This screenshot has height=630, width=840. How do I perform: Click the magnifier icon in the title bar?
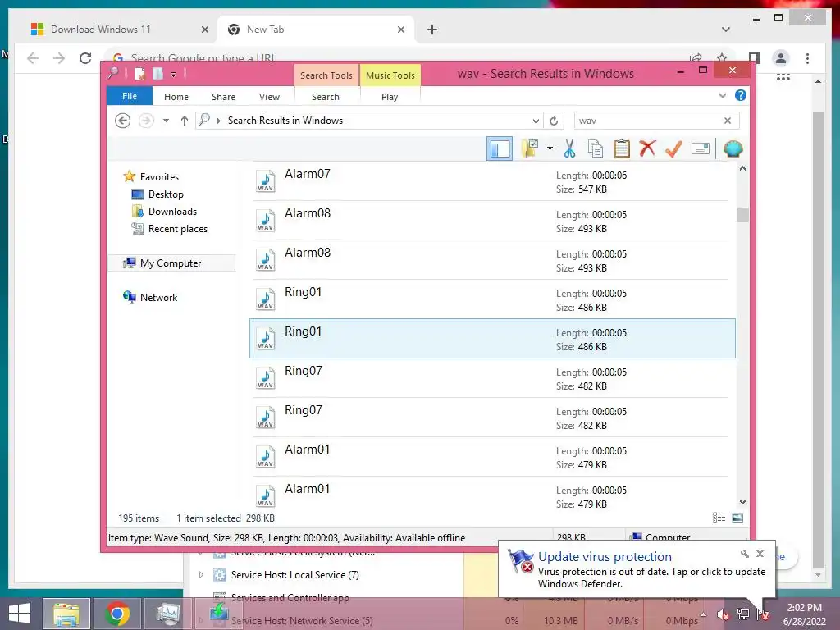coord(113,73)
